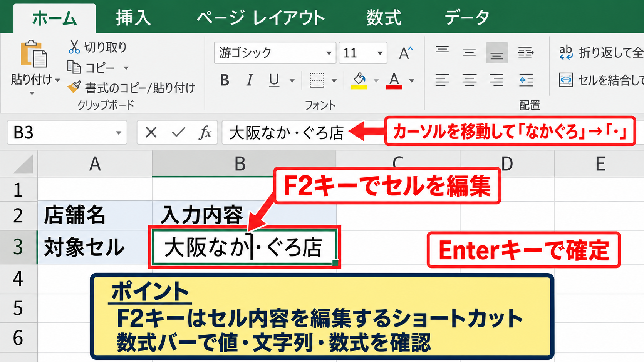This screenshot has height=362, width=644.
Task: Click the Cut (切り取り) scissors icon
Action: [x=74, y=47]
